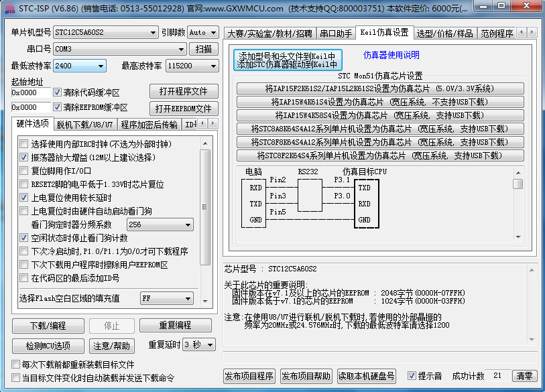Click the STC-ISP app icon in title bar

click(9, 8)
